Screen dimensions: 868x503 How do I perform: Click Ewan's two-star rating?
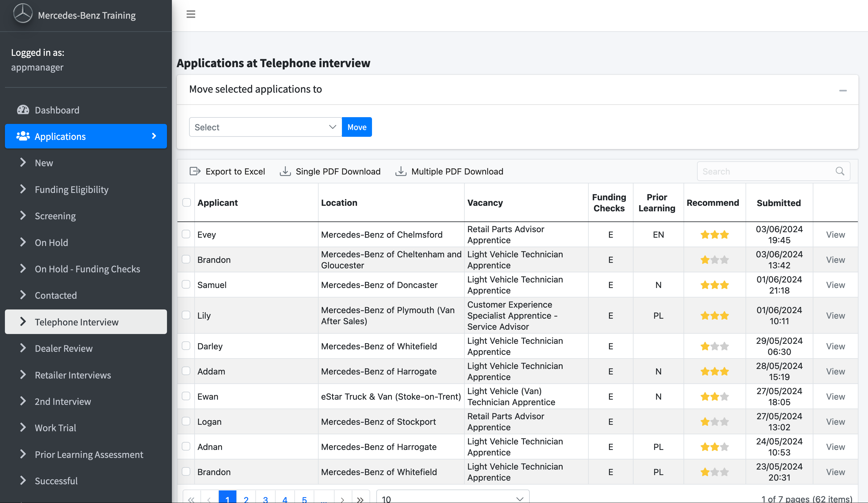(715, 397)
